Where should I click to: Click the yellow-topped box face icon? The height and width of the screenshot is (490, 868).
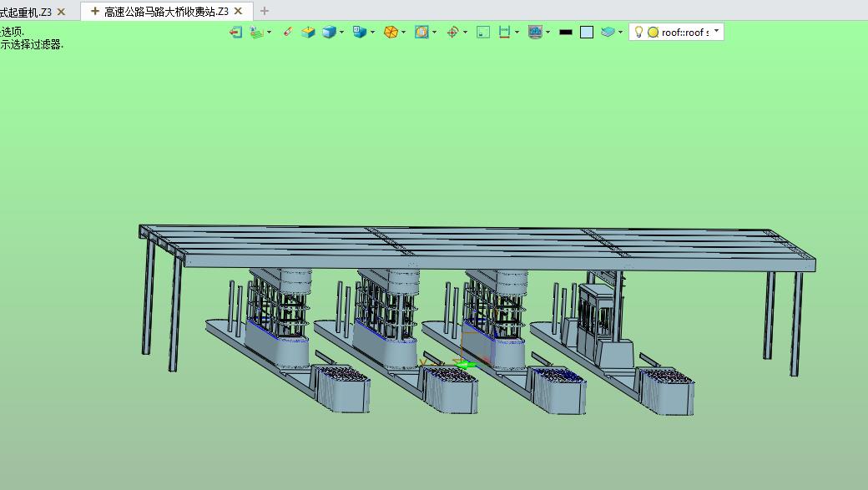tap(308, 32)
